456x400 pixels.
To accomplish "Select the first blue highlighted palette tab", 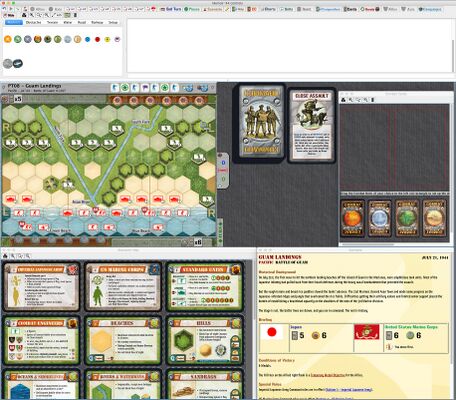I will click(14, 22).
